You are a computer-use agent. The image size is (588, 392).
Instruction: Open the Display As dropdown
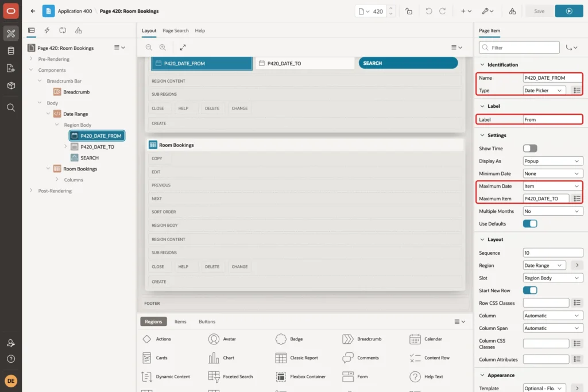553,161
